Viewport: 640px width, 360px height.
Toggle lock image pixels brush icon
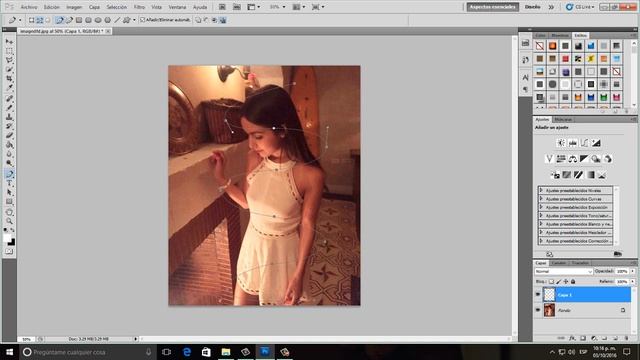[x=559, y=282]
